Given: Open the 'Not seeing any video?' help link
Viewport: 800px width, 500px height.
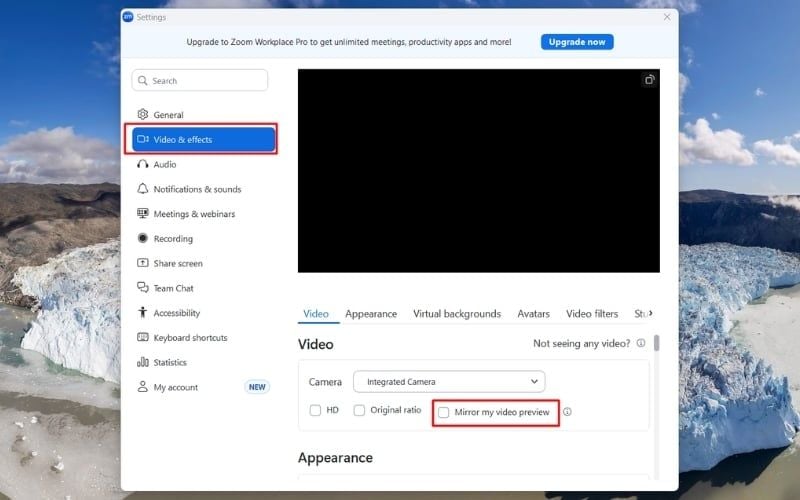Looking at the screenshot, I should pos(582,343).
